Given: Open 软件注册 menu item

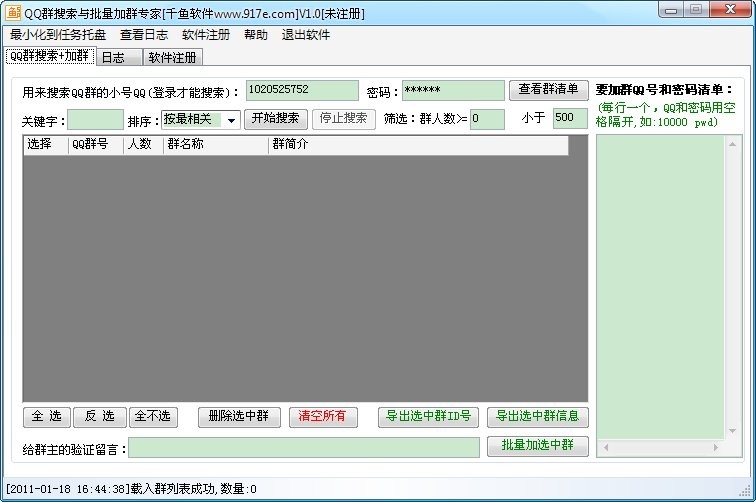Looking at the screenshot, I should (x=206, y=35).
